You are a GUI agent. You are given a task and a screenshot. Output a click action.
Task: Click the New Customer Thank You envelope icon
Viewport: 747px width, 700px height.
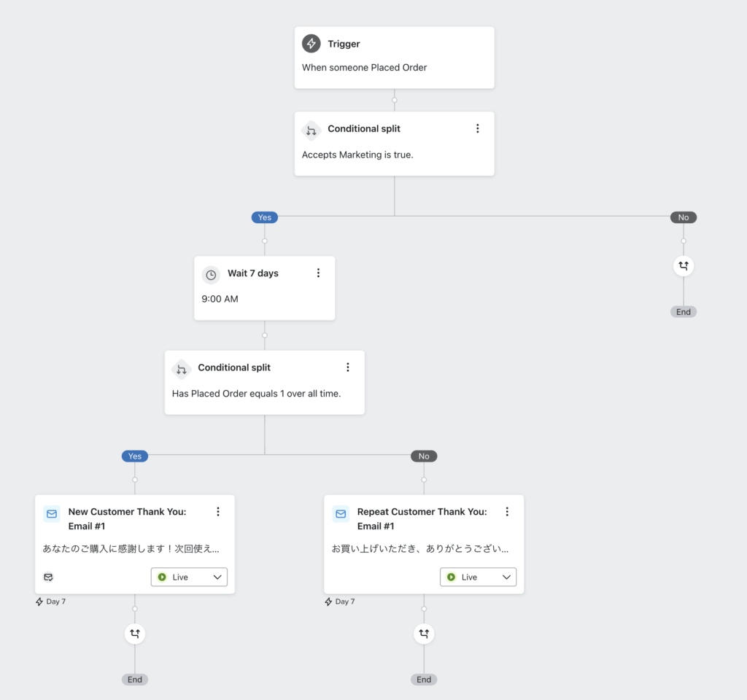(52, 513)
